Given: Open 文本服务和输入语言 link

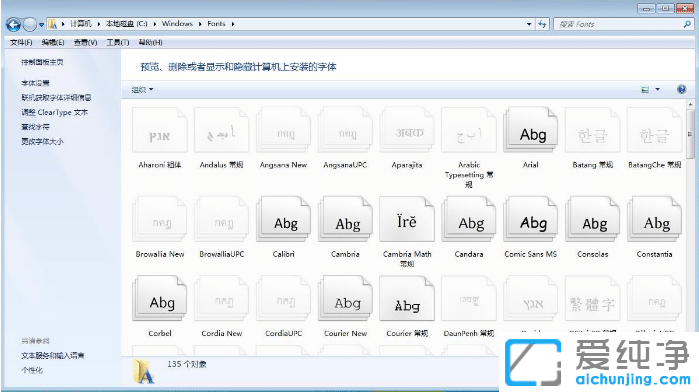Looking at the screenshot, I should pos(53,355).
